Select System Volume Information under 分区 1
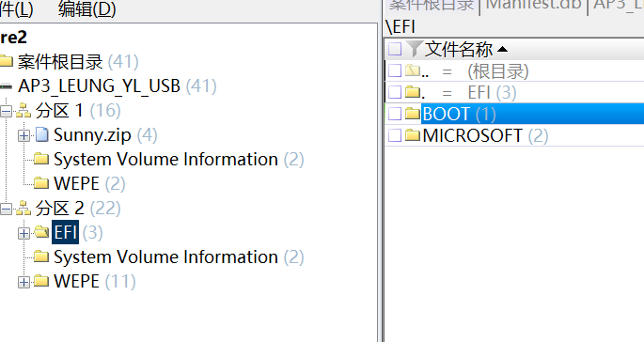The height and width of the screenshot is (342, 644). point(179,160)
